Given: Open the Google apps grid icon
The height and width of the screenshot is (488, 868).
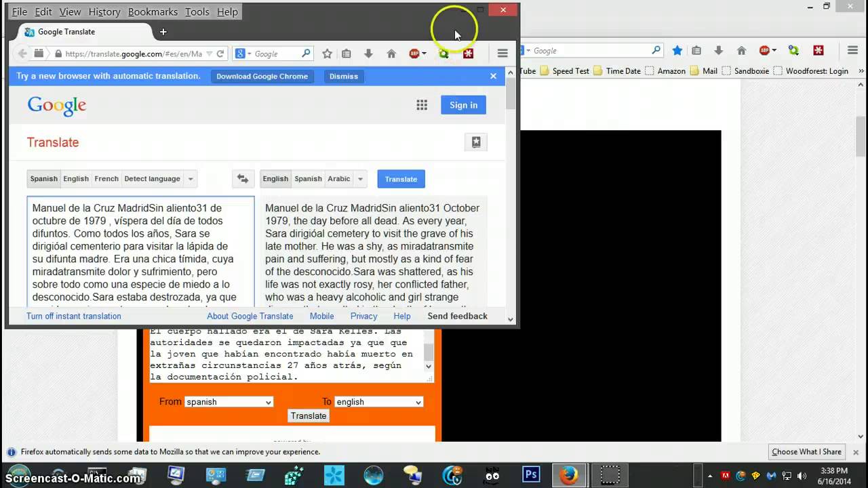Looking at the screenshot, I should [x=422, y=105].
